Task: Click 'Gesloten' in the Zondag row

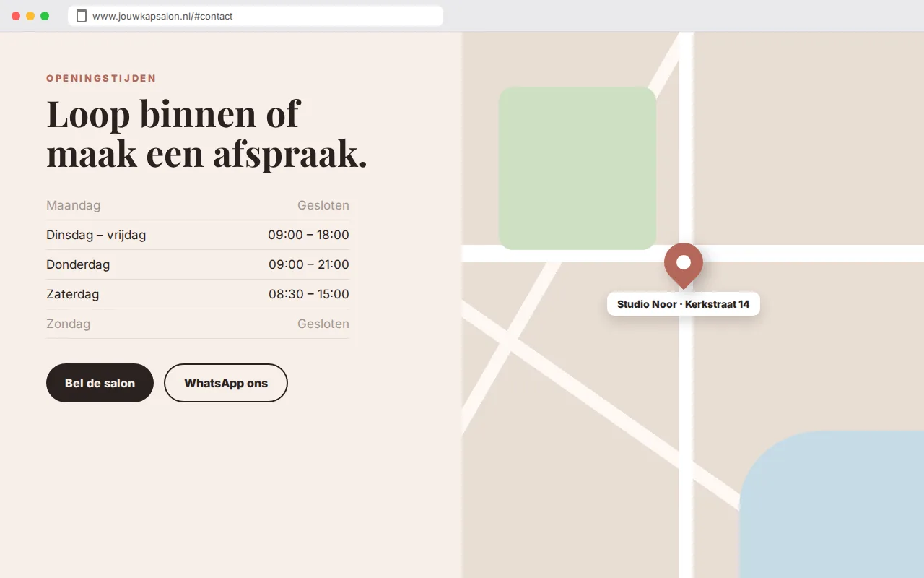Action: tap(323, 324)
